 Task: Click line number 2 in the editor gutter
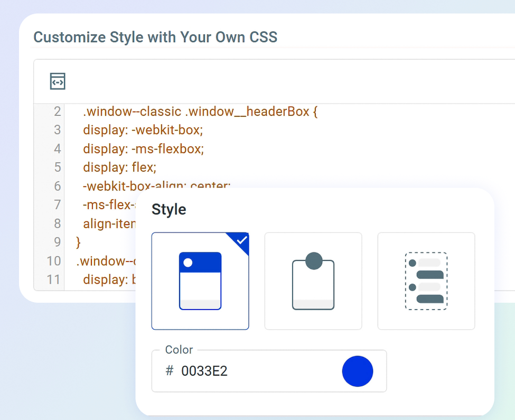pos(57,111)
